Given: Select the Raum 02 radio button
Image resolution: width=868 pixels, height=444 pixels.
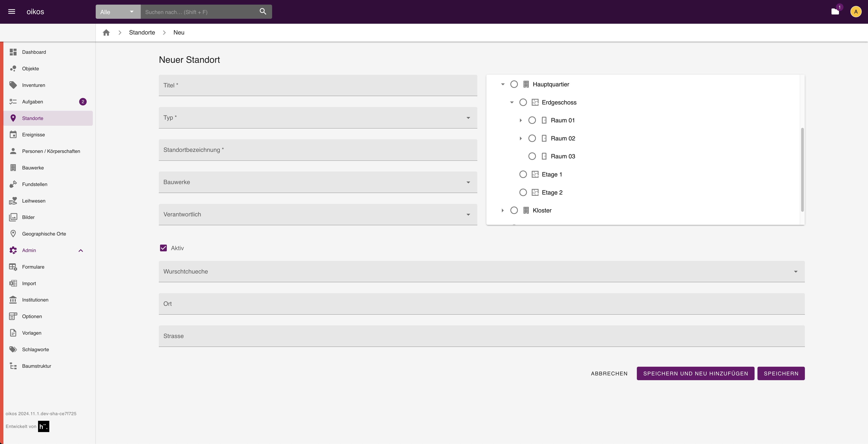Looking at the screenshot, I should click(532, 138).
